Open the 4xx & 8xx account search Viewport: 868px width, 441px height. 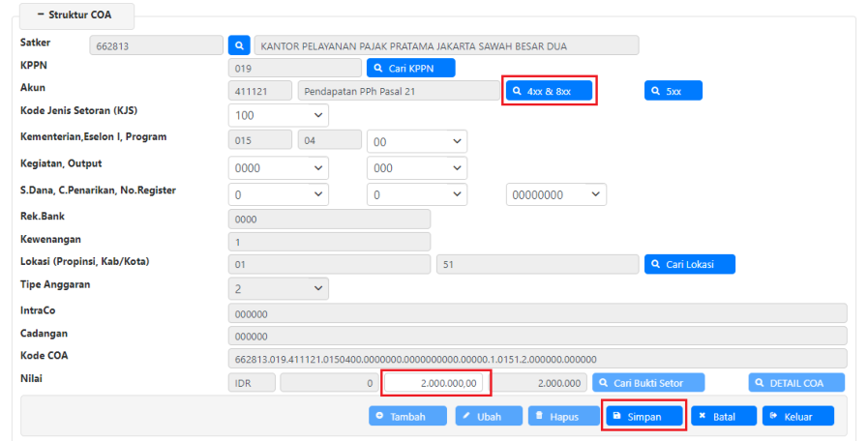pyautogui.click(x=548, y=91)
